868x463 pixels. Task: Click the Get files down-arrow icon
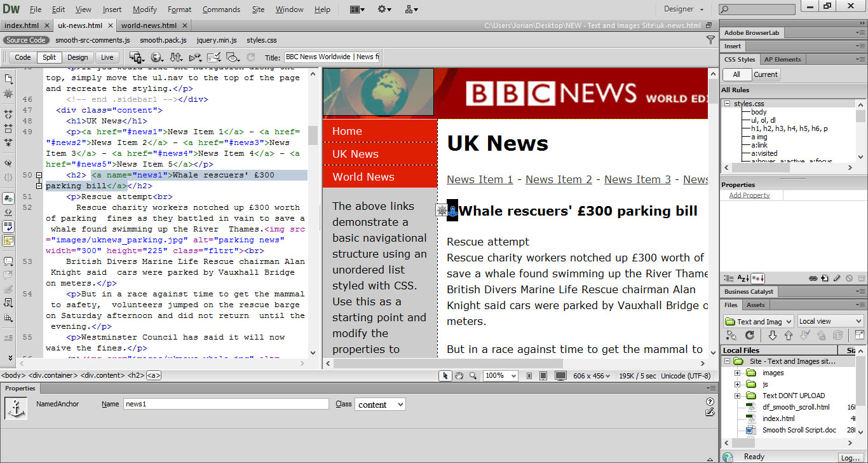pyautogui.click(x=773, y=335)
